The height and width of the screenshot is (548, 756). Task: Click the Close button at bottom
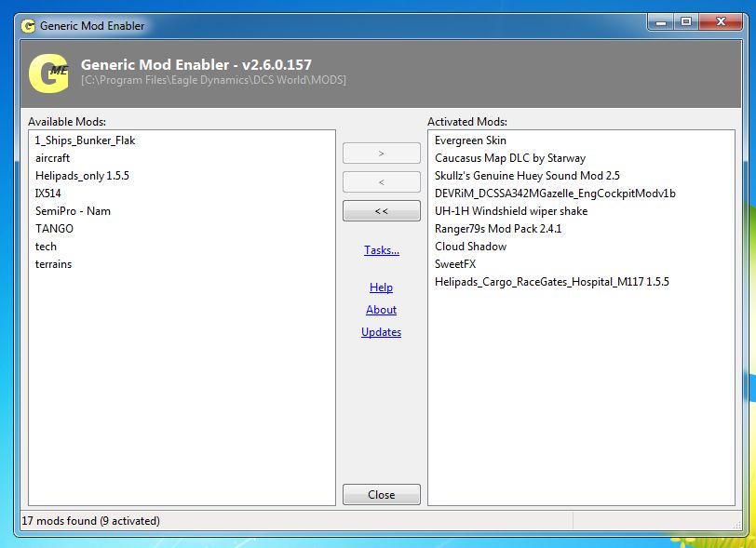(x=382, y=494)
